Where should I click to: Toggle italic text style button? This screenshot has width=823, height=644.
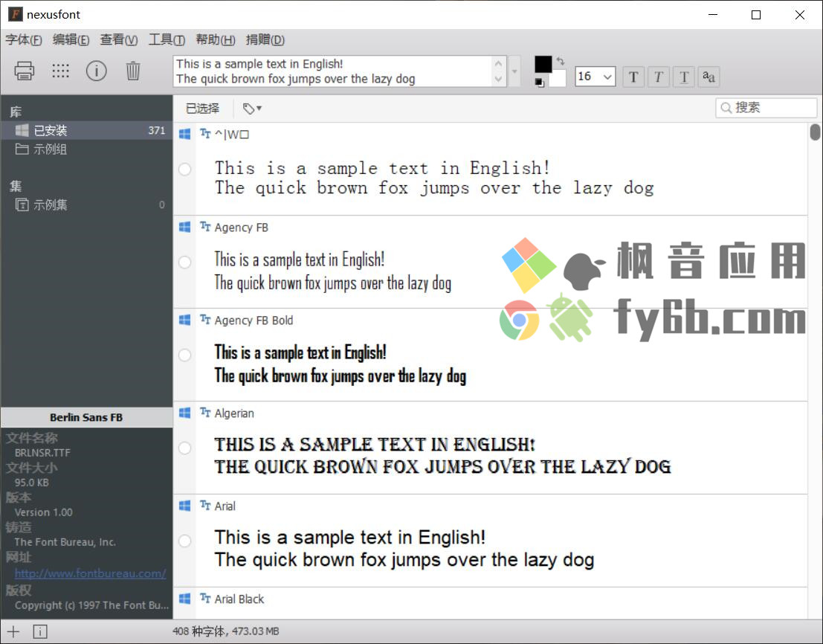658,77
